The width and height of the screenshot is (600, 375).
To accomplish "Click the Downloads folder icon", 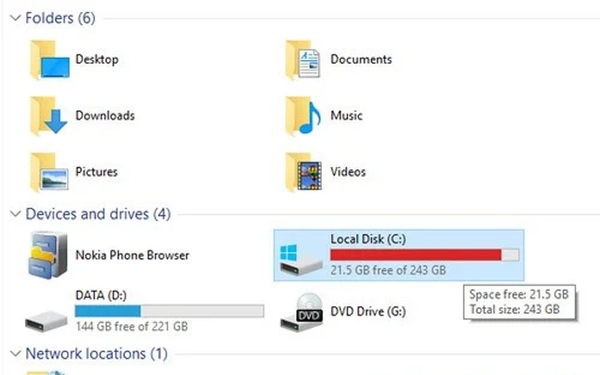I will (49, 116).
